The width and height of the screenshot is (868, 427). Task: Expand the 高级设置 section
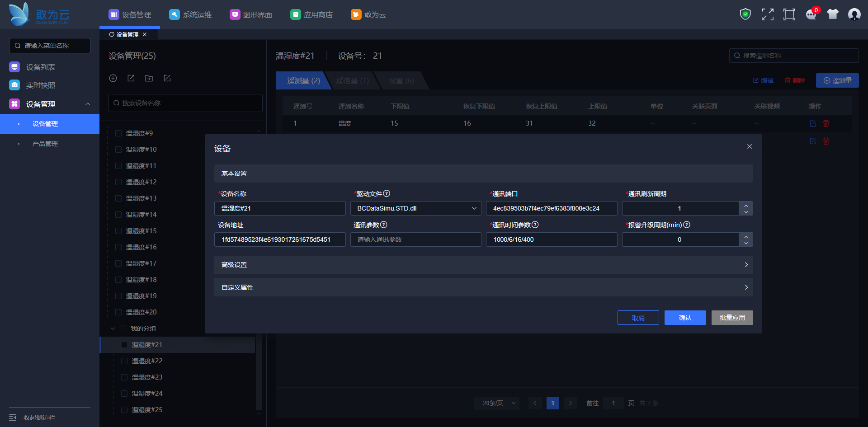483,265
